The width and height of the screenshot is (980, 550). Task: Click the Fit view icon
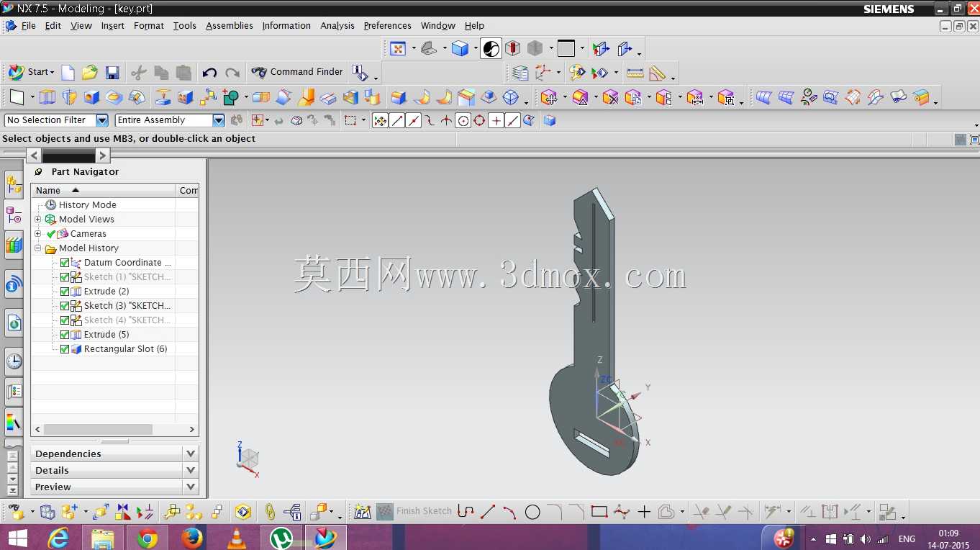pyautogui.click(x=397, y=48)
